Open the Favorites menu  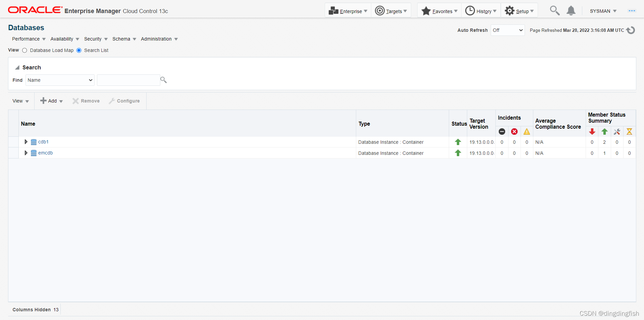click(439, 11)
